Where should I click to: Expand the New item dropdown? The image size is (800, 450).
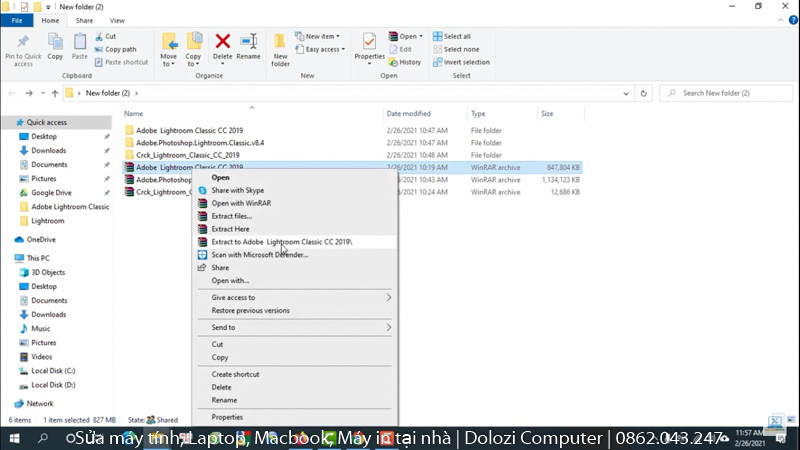pyautogui.click(x=322, y=36)
